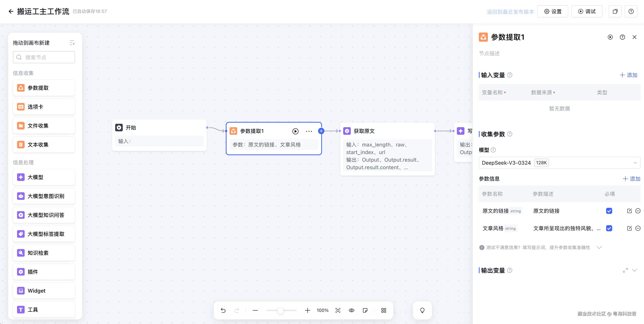Click edit icon for 原文的链接 parameter
This screenshot has height=324, width=644.
629,211
